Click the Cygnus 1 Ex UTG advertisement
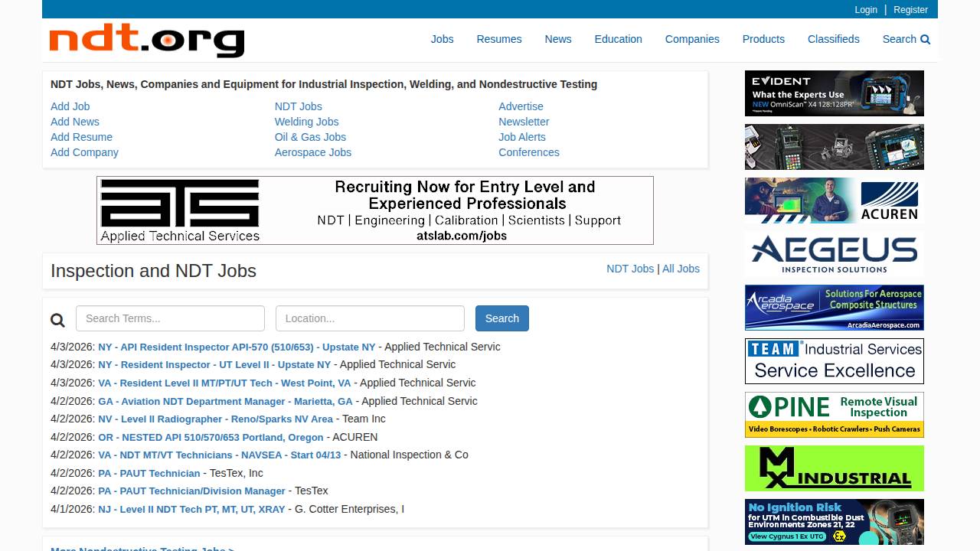 [x=834, y=521]
